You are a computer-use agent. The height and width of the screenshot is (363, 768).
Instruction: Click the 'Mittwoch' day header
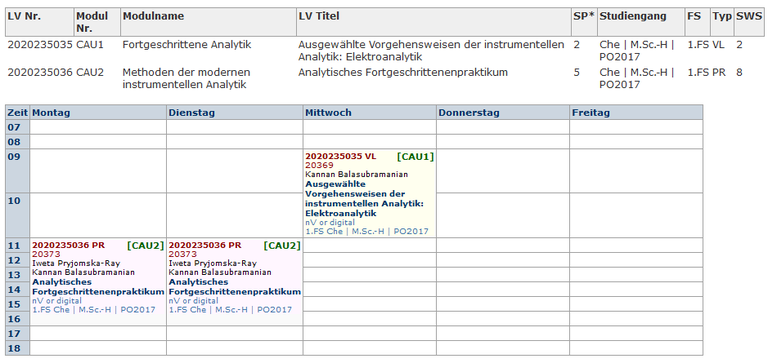[370, 113]
